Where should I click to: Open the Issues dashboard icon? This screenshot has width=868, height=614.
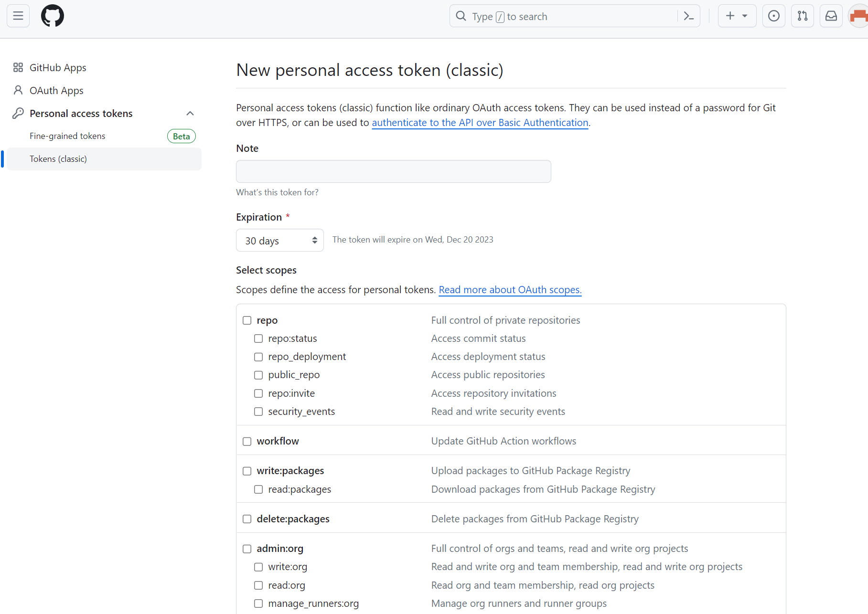(773, 16)
